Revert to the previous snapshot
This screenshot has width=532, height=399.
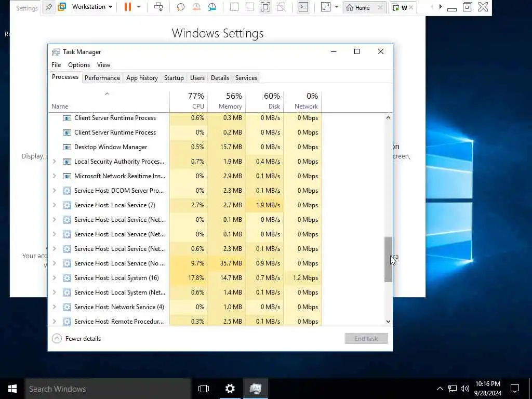click(196, 7)
